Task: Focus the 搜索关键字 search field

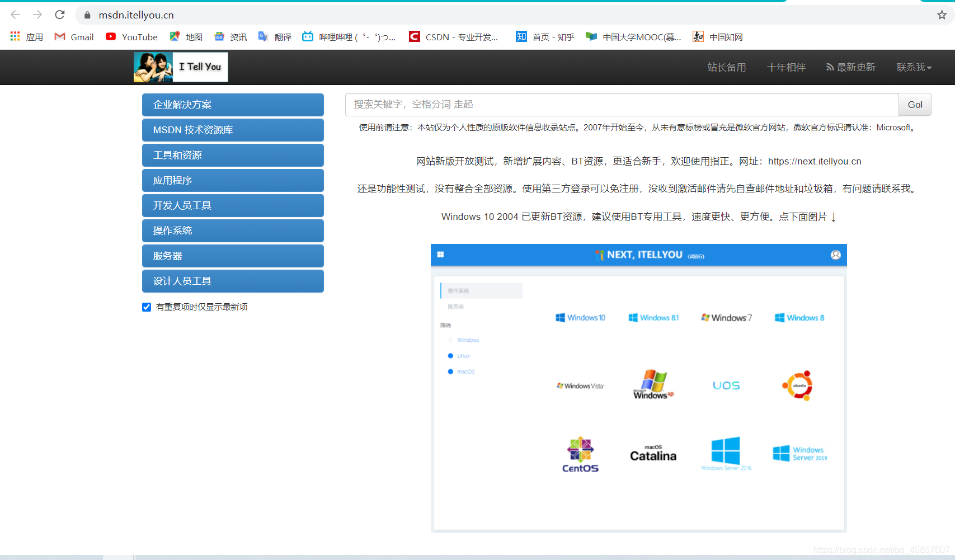Action: tap(622, 105)
